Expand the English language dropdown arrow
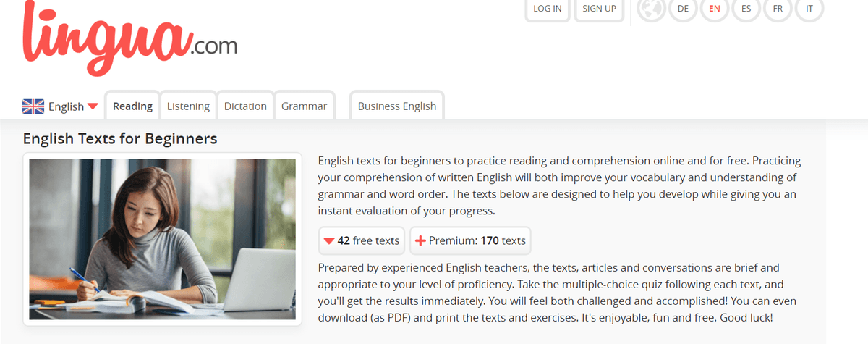Viewport: 868px width, 344px height. tap(93, 106)
